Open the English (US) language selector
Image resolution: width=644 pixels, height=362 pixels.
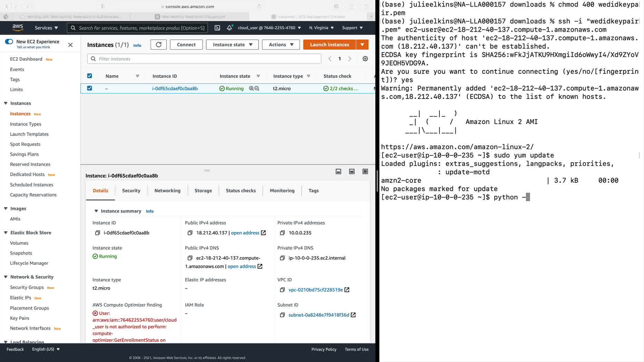pyautogui.click(x=46, y=349)
